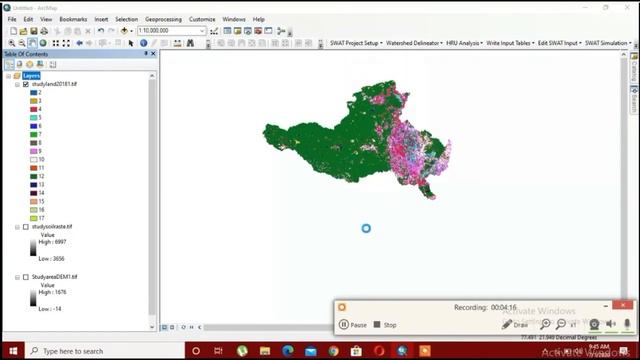Enable the studysoilraste.tif layer
The width and height of the screenshot is (640, 360).
click(x=26, y=227)
